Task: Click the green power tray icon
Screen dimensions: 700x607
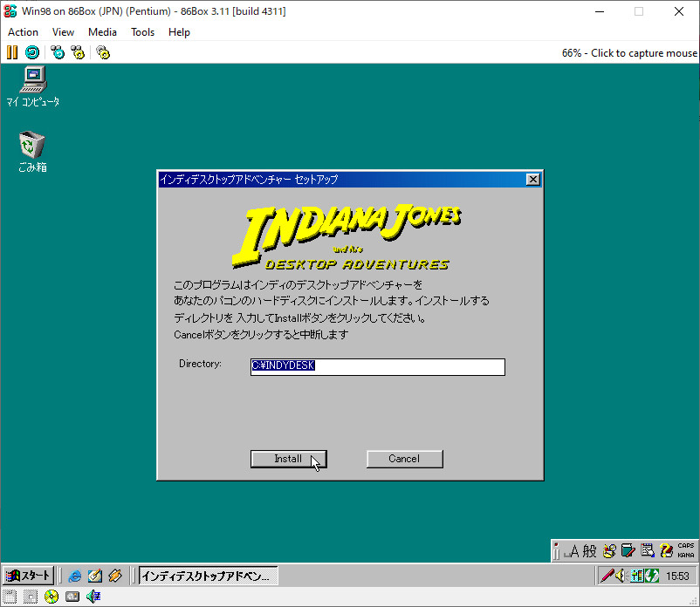Action: point(652,576)
